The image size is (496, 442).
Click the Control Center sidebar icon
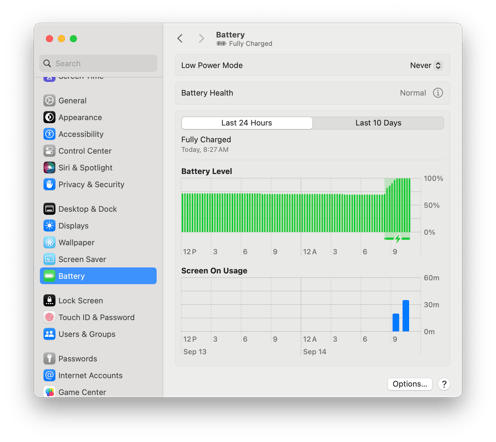(x=49, y=151)
